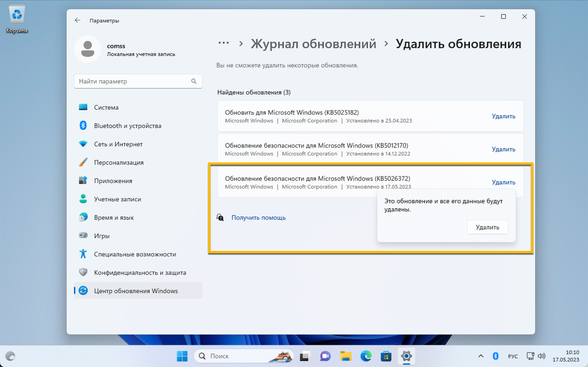
Task: Select the Время и язык clock icon
Action: click(83, 217)
